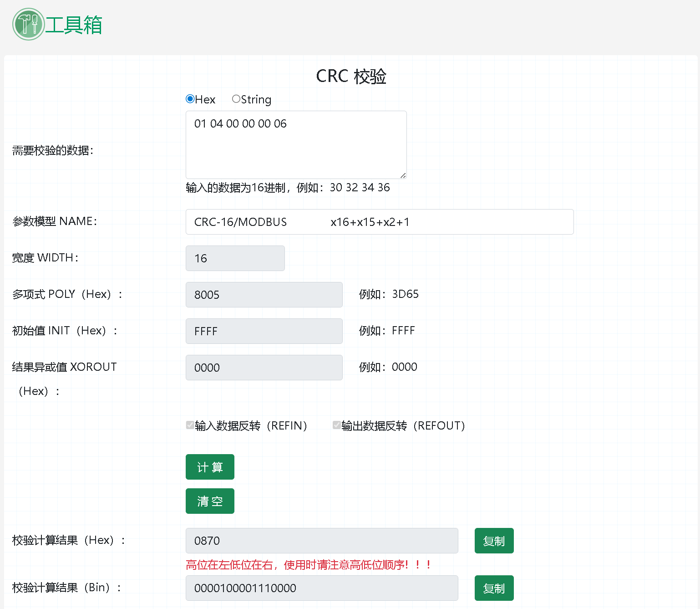Select the Hex input mode radio button

pos(190,99)
